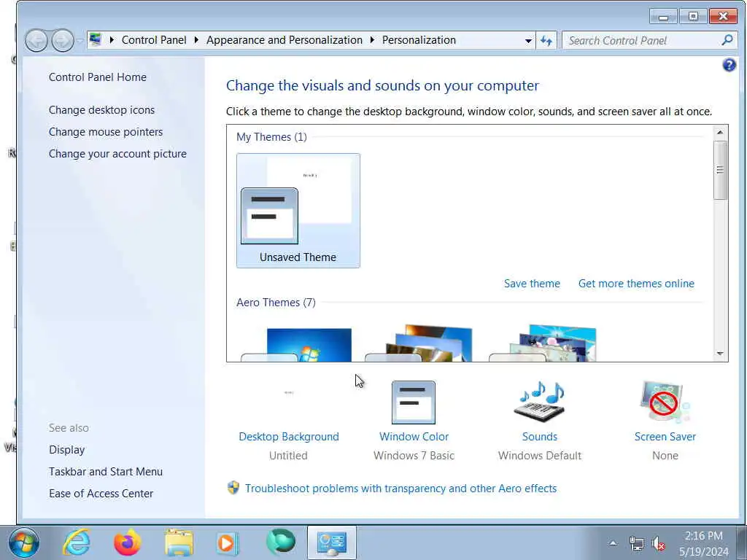
Task: Click Troubleshoot problems with transparency link
Action: click(x=400, y=488)
